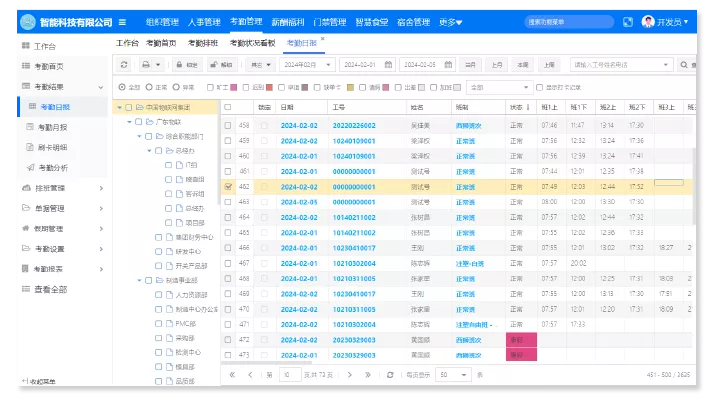Toggle the hamburger menu beside the company name
714x395 pixels.
pos(122,22)
